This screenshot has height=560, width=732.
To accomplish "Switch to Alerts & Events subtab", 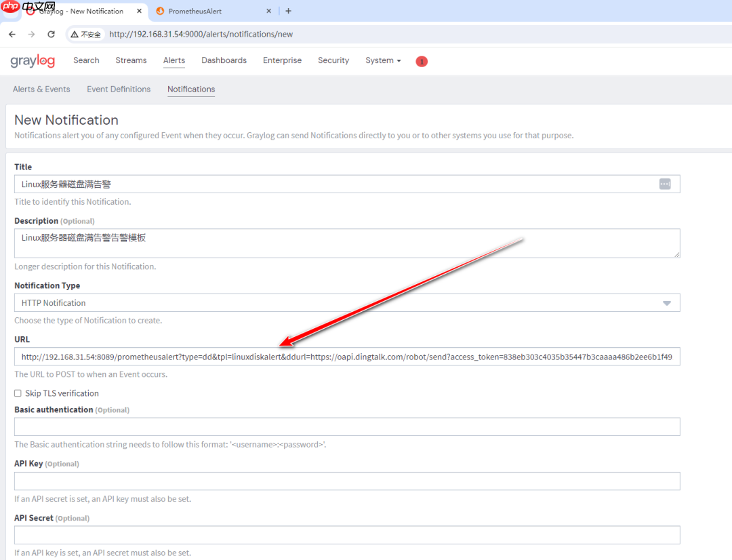I will coord(41,89).
